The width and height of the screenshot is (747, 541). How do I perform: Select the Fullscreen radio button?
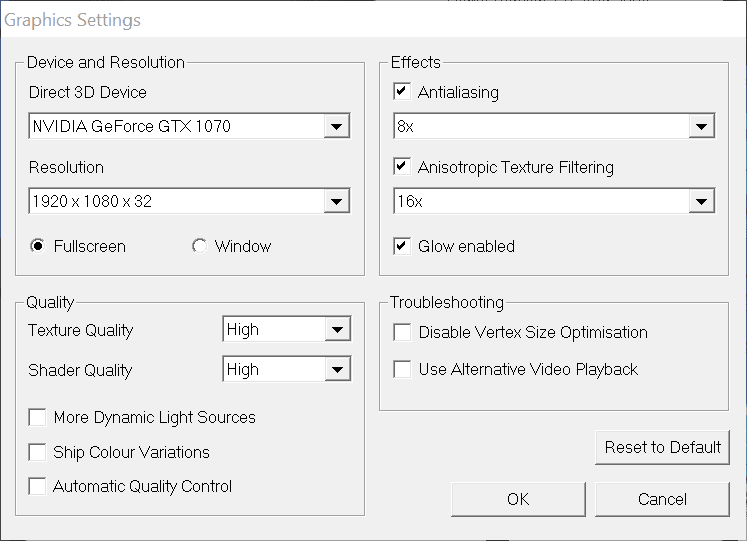(38, 246)
